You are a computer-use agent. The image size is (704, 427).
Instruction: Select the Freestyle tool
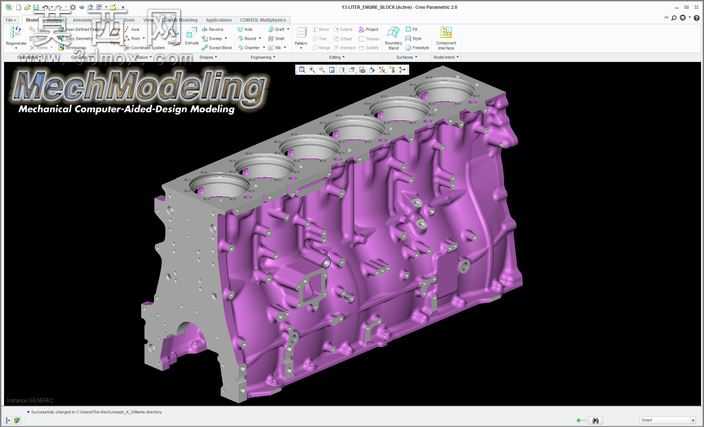tap(418, 47)
